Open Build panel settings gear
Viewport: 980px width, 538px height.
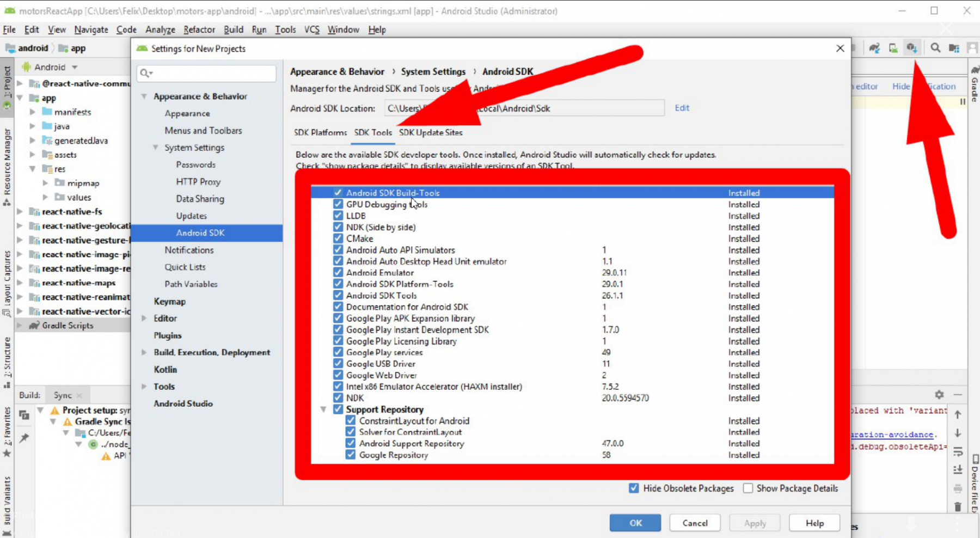(x=939, y=394)
